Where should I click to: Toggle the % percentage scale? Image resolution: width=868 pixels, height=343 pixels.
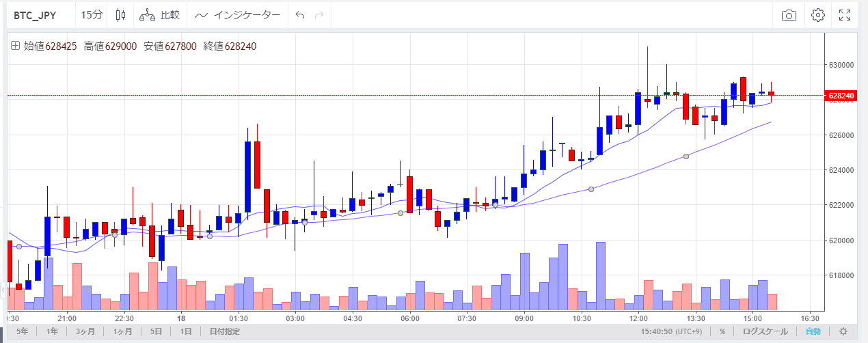coord(722,331)
